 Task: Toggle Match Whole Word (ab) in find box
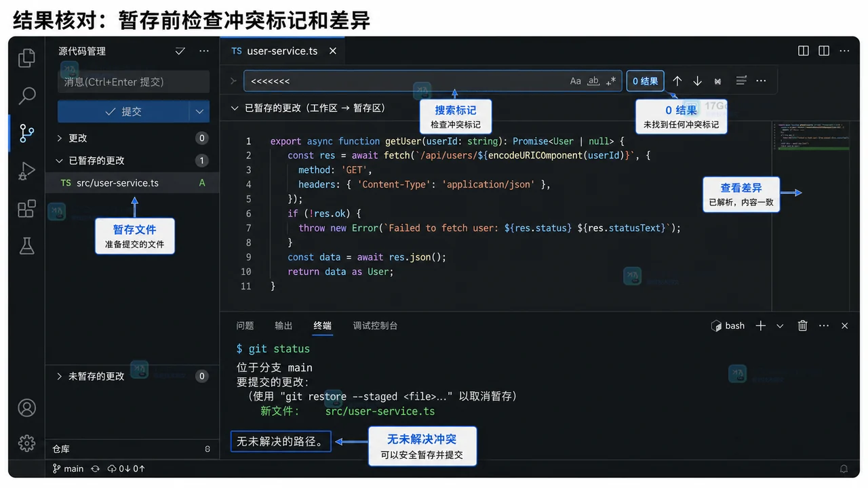coord(593,81)
